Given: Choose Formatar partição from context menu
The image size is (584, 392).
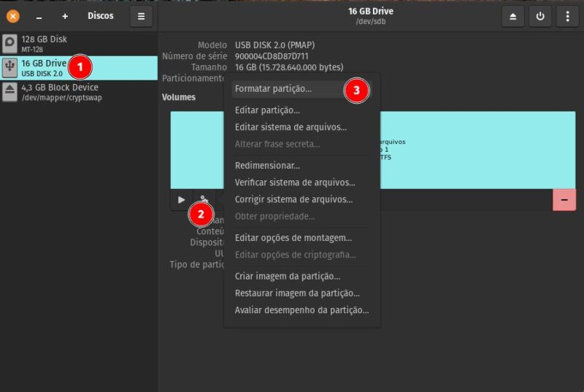Looking at the screenshot, I should 273,89.
